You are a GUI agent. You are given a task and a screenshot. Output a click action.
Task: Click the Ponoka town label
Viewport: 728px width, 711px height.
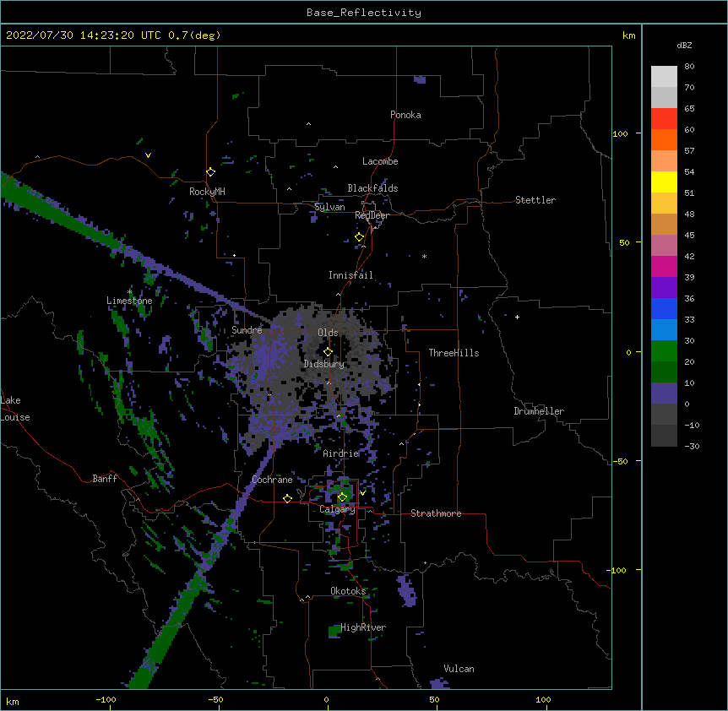click(x=405, y=115)
